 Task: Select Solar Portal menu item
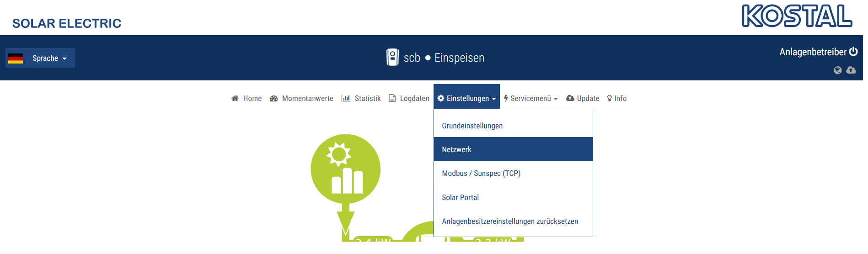pos(460,197)
